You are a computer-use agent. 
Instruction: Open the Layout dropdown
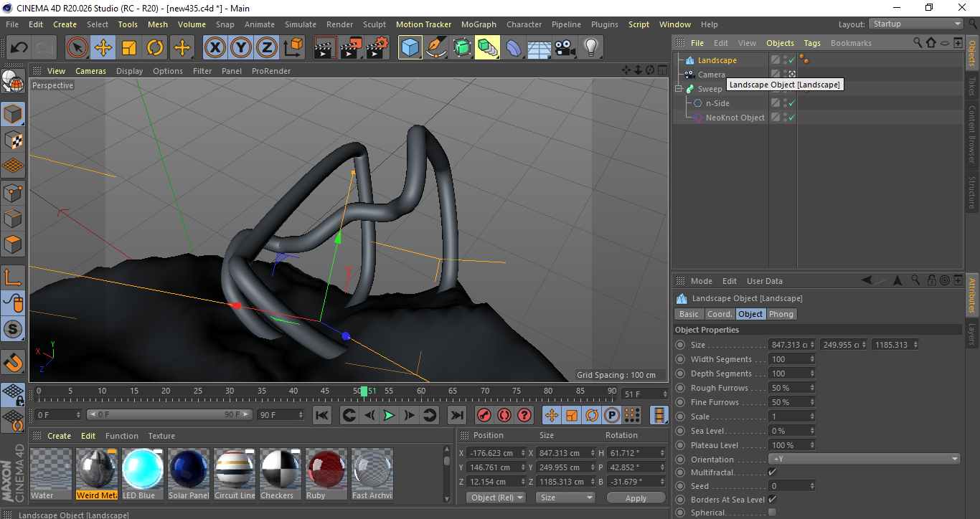pyautogui.click(x=916, y=24)
